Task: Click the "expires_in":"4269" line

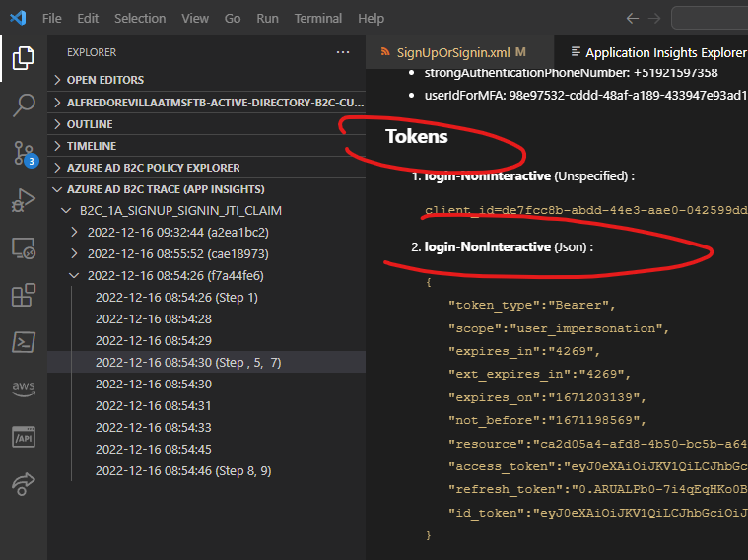Action: click(523, 351)
